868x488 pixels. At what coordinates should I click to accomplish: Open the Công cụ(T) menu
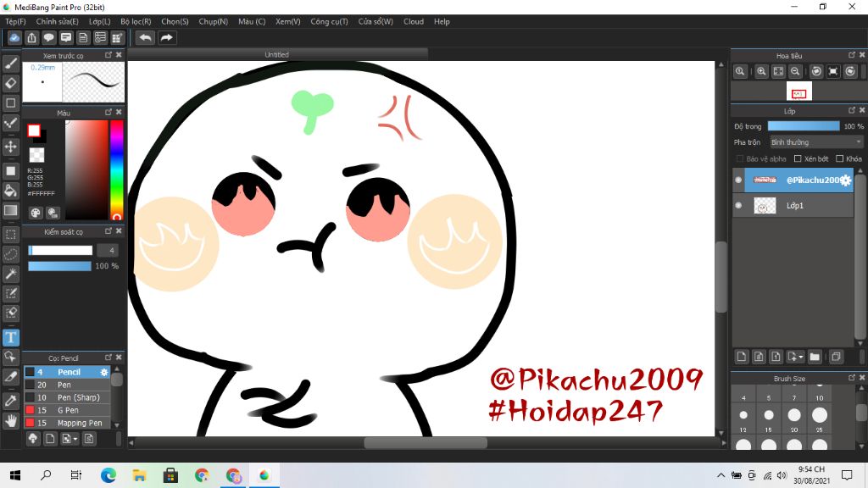[330, 21]
